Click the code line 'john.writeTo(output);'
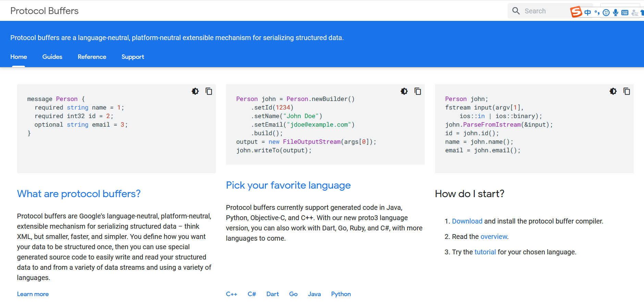Viewport: 644px width, 305px height. (x=274, y=150)
